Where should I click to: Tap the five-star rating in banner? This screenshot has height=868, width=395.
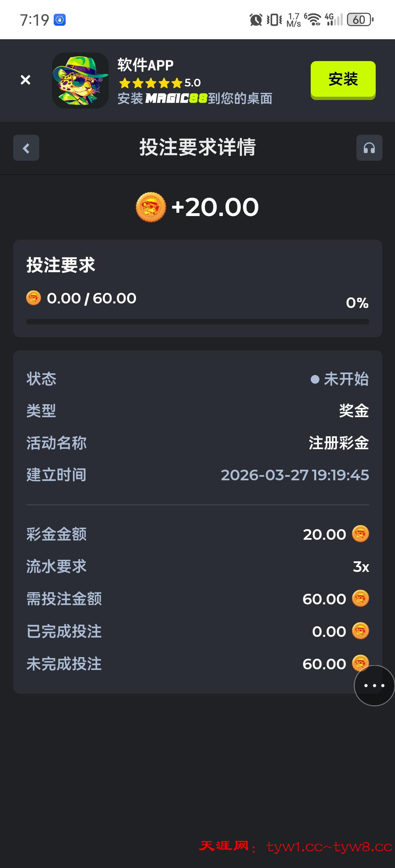click(150, 83)
